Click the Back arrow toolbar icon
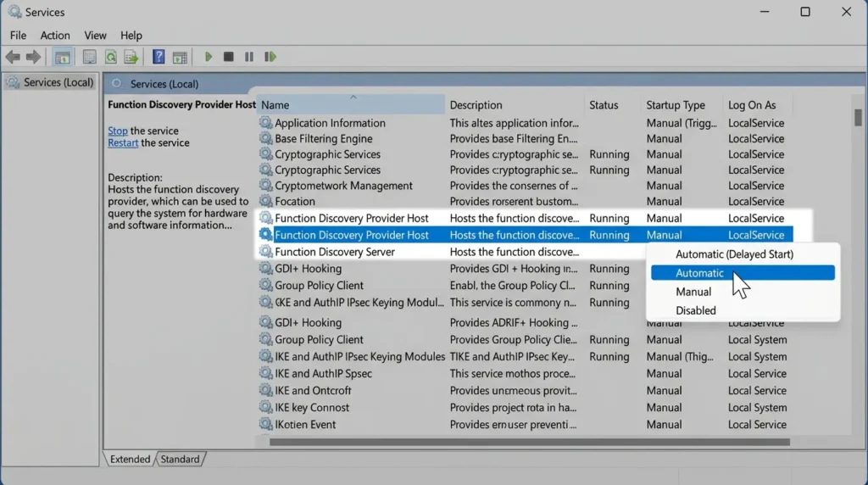Viewport: 868px width, 485px height. point(13,57)
